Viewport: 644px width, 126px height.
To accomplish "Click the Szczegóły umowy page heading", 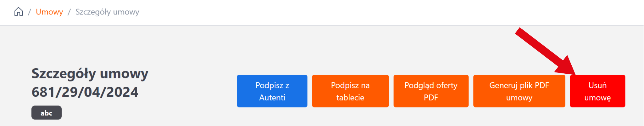I will 90,73.
